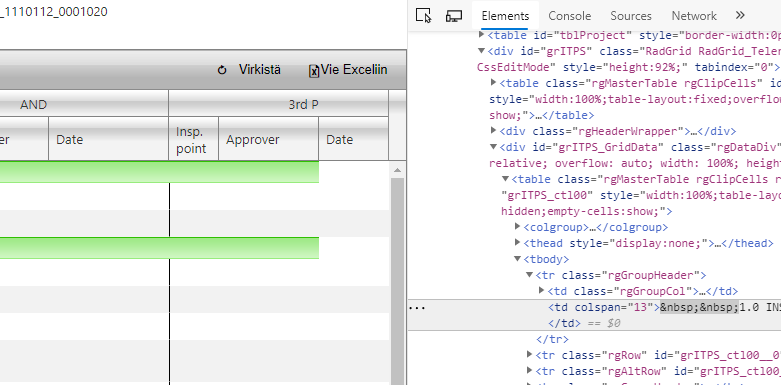Expand the colgroup node
The image size is (781, 385).
(518, 227)
